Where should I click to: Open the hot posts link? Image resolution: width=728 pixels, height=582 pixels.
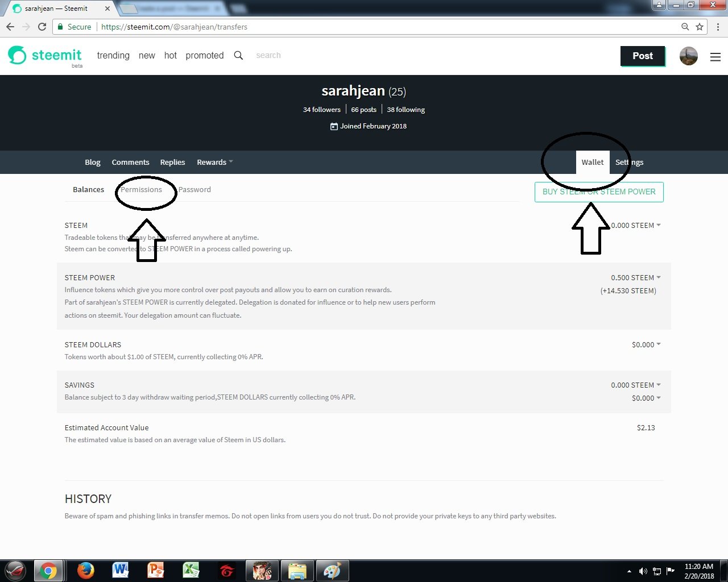pos(171,55)
